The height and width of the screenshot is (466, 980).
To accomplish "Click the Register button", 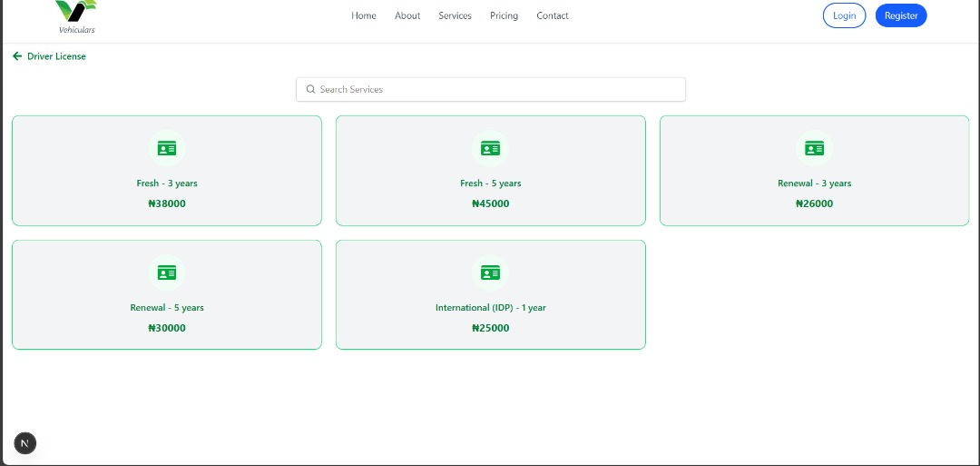I will (901, 15).
